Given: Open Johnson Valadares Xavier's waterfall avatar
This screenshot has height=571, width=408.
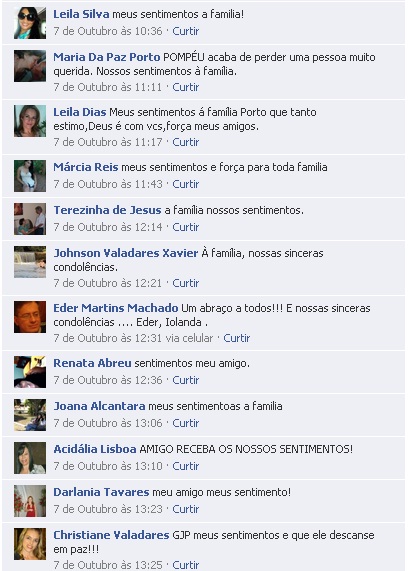Looking at the screenshot, I should click(x=30, y=262).
